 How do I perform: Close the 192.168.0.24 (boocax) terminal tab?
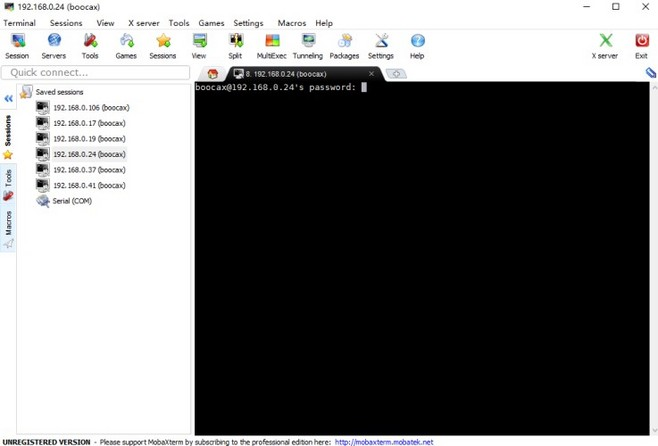(371, 74)
